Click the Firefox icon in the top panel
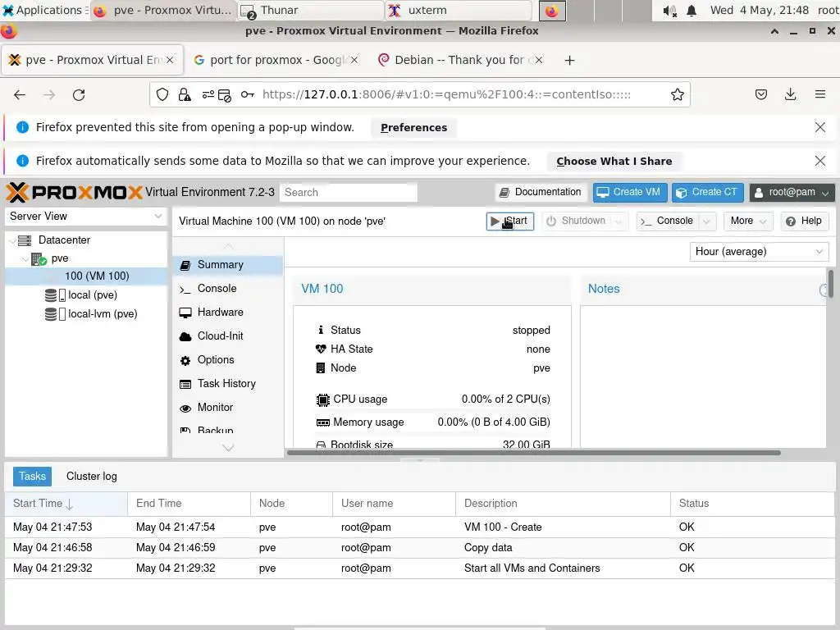The image size is (840, 630). coord(552,11)
